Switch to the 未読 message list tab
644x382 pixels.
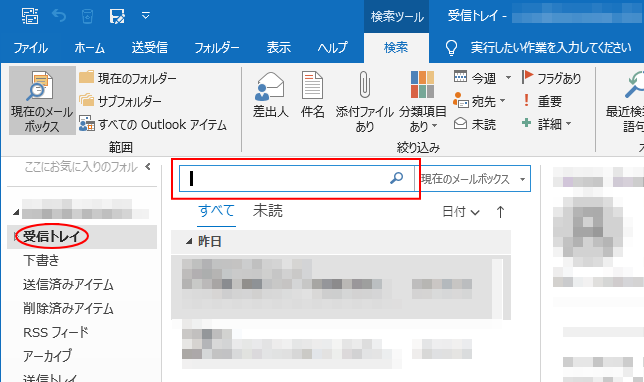pyautogui.click(x=268, y=211)
